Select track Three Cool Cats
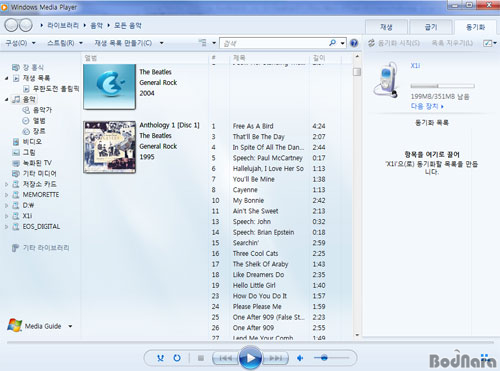 click(x=255, y=253)
